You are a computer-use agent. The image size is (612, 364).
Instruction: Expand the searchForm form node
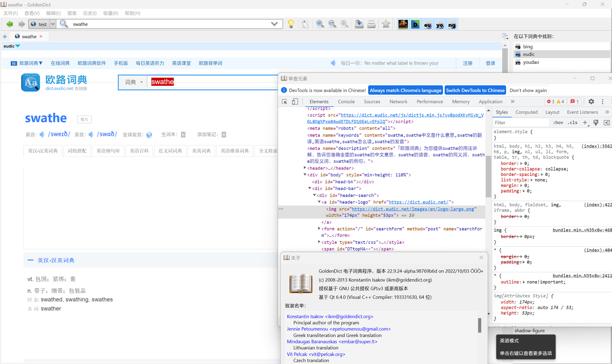(x=319, y=229)
